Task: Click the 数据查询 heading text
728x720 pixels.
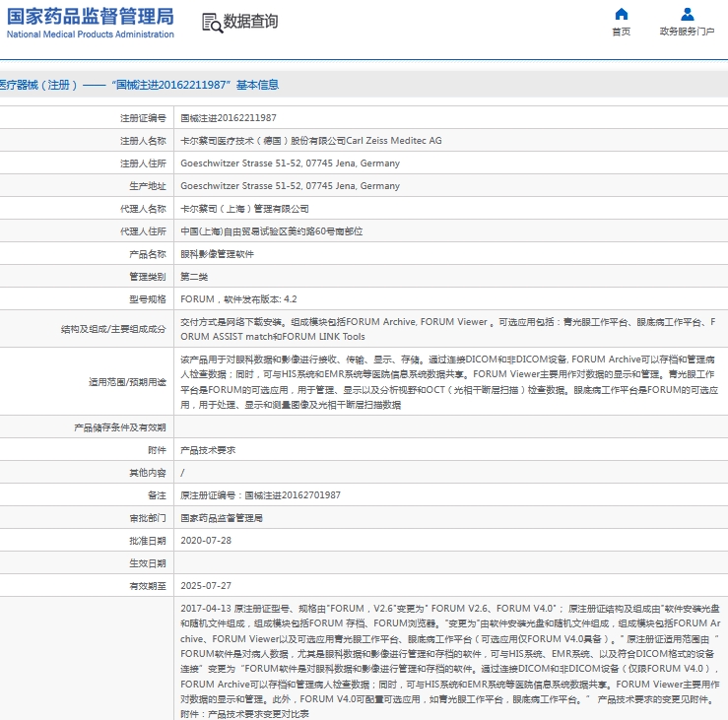Action: [x=251, y=22]
